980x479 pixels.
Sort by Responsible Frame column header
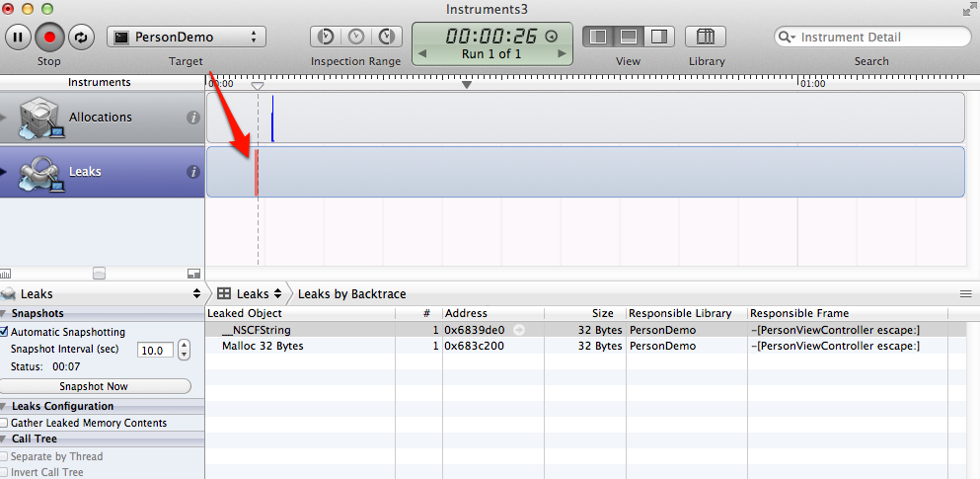(848, 313)
